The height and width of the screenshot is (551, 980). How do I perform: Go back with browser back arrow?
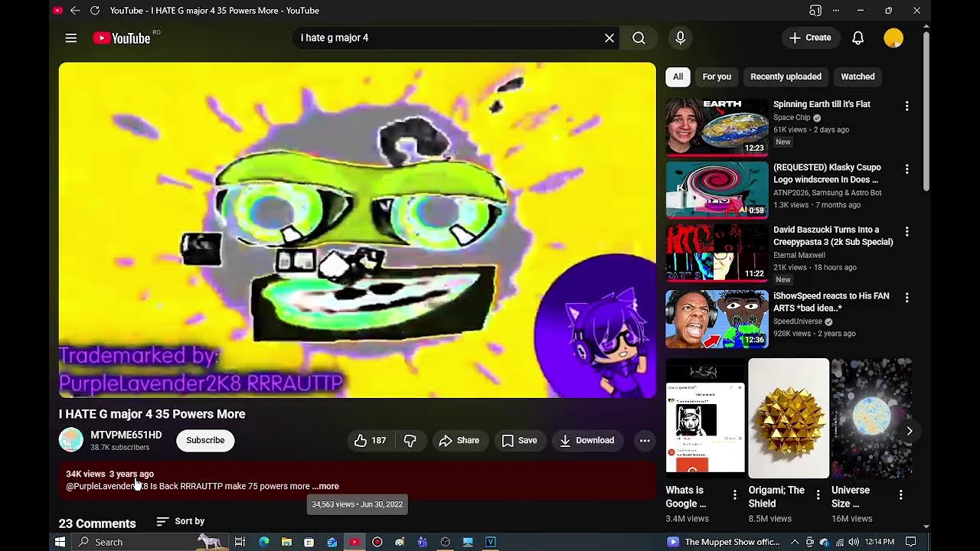[x=75, y=11]
